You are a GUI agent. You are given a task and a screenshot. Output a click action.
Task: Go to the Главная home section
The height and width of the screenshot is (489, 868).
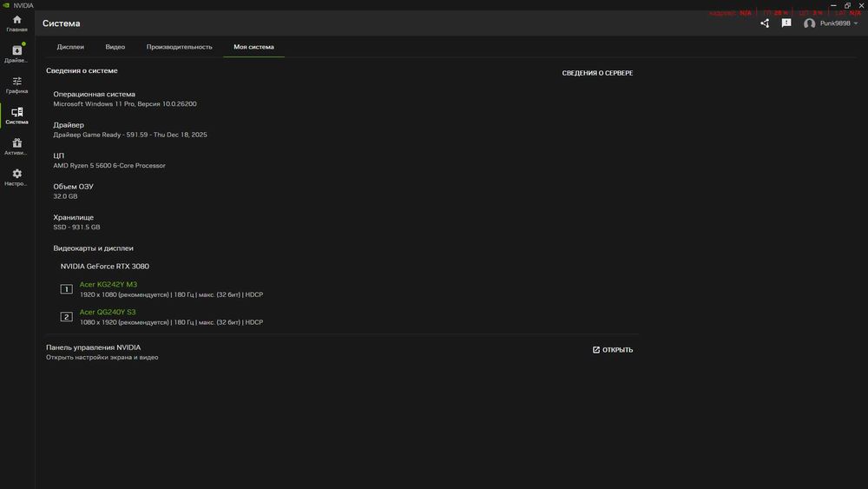(x=16, y=23)
